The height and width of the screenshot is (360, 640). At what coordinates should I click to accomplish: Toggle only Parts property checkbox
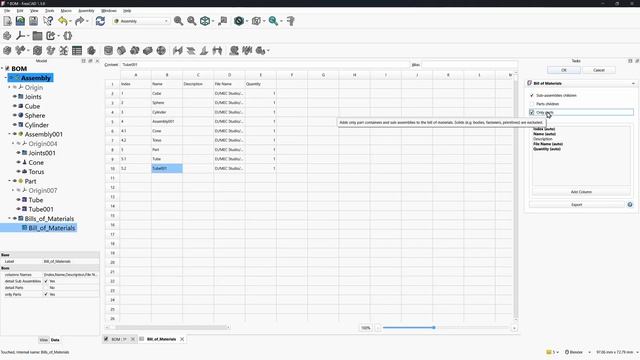(x=46, y=294)
